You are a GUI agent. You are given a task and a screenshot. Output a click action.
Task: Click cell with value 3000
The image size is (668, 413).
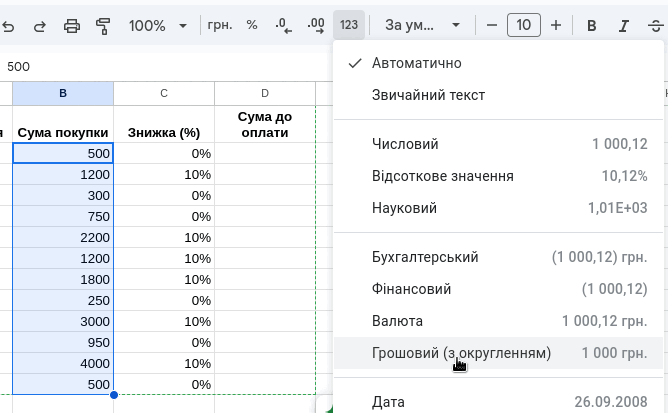click(x=63, y=321)
